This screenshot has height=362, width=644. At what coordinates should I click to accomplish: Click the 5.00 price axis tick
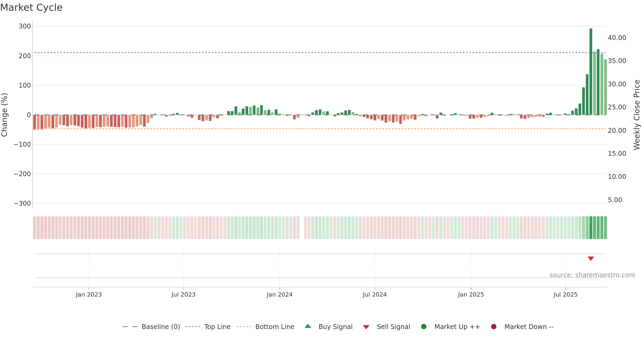click(x=615, y=200)
